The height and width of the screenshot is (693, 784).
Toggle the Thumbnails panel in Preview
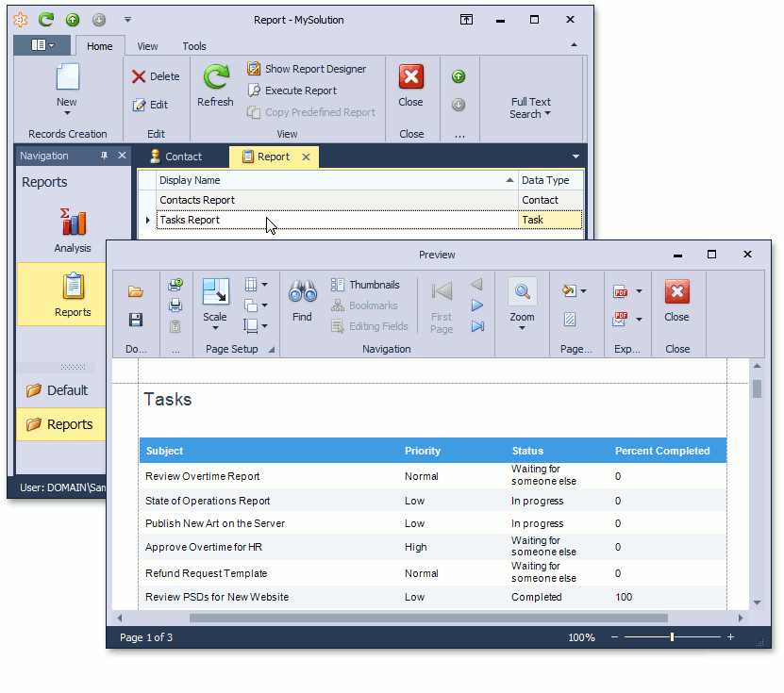365,285
